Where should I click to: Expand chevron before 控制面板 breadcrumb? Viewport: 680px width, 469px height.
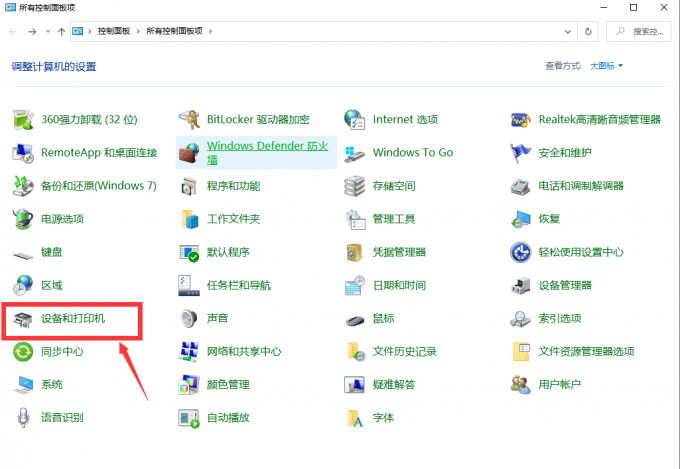(x=90, y=31)
